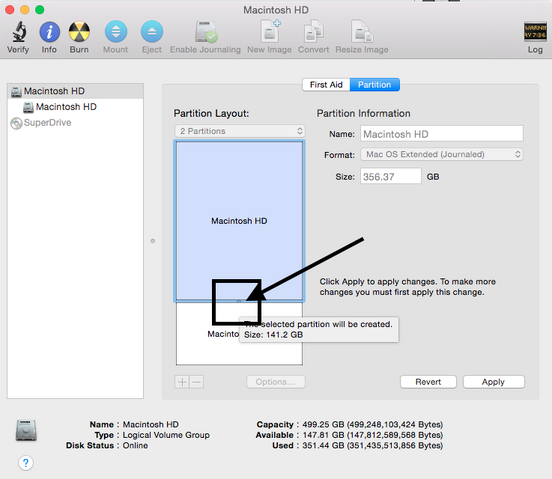Click the Convert toolbar icon
Image resolution: width=552 pixels, height=479 pixels.
point(314,32)
